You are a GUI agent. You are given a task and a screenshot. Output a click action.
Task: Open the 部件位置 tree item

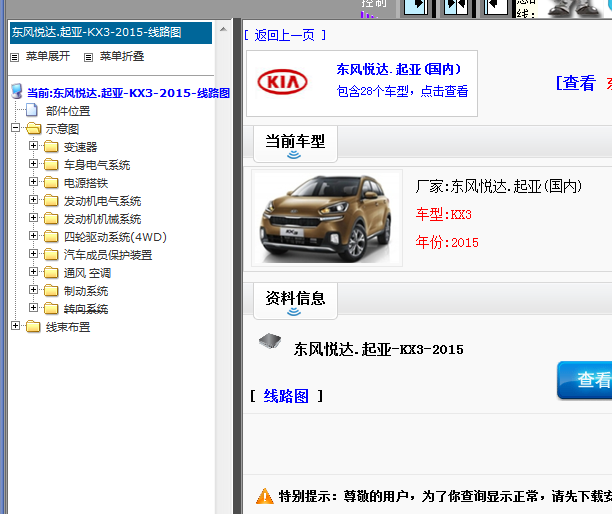click(68, 111)
